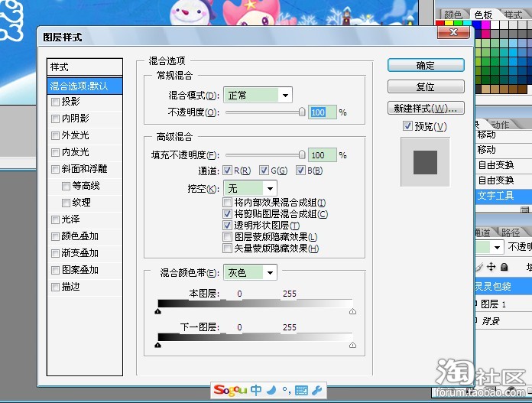
Task: Click the 本图层 white point slider handle
Action: 353,311
